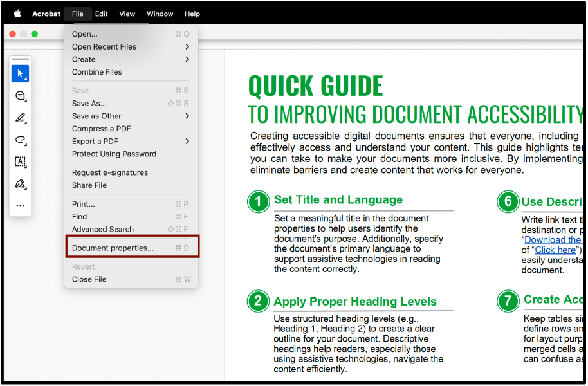
Task: Choose Request e-signatures
Action: click(x=111, y=172)
